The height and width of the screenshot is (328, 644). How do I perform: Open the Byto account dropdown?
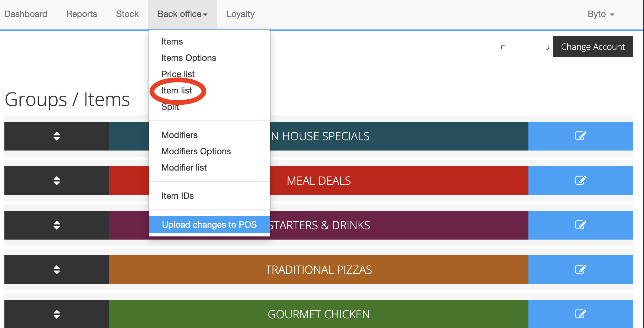click(600, 14)
